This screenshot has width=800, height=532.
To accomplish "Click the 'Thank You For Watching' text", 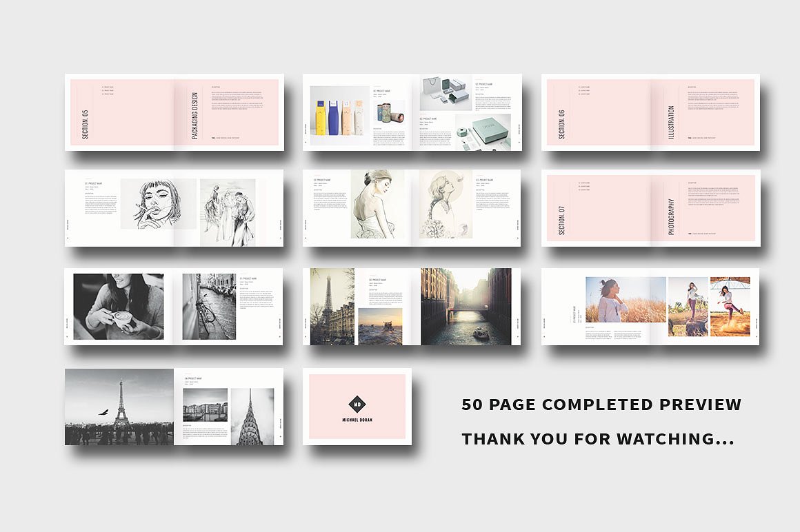I will (598, 439).
